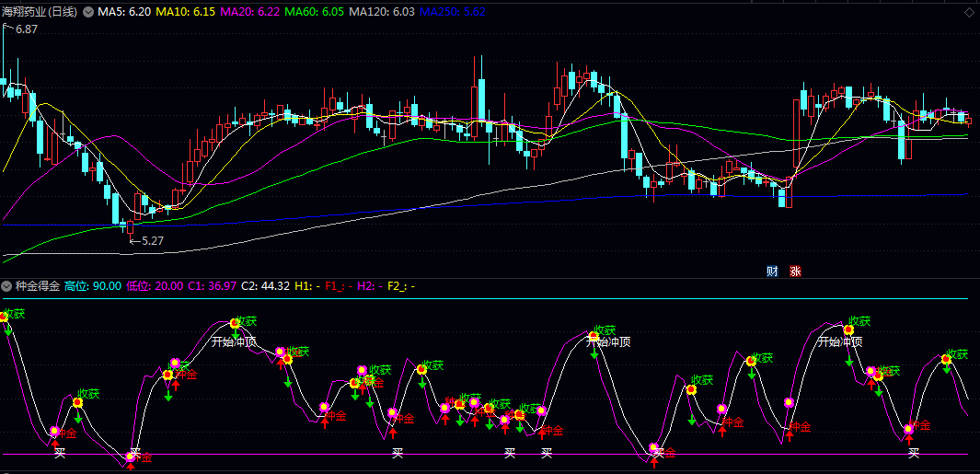This screenshot has width=980, height=474.
Task: Click the 种金得金 indicator name
Action: 37,286
